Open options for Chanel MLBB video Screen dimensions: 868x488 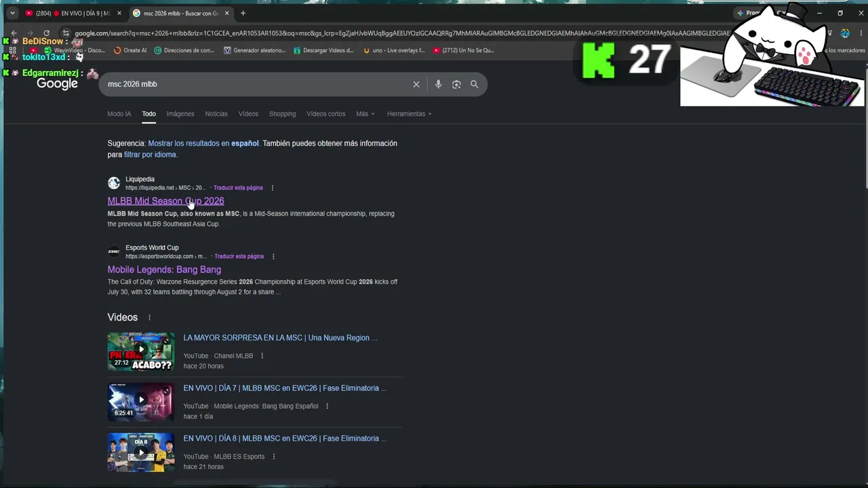point(262,356)
